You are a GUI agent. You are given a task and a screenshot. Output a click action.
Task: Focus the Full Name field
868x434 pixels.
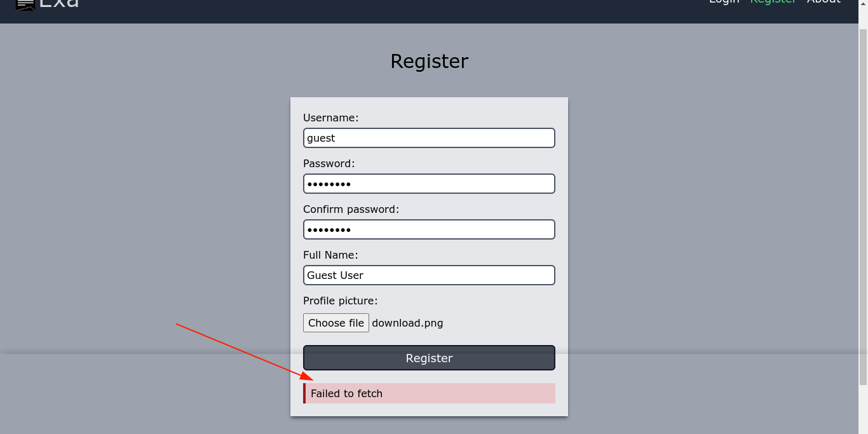(429, 275)
